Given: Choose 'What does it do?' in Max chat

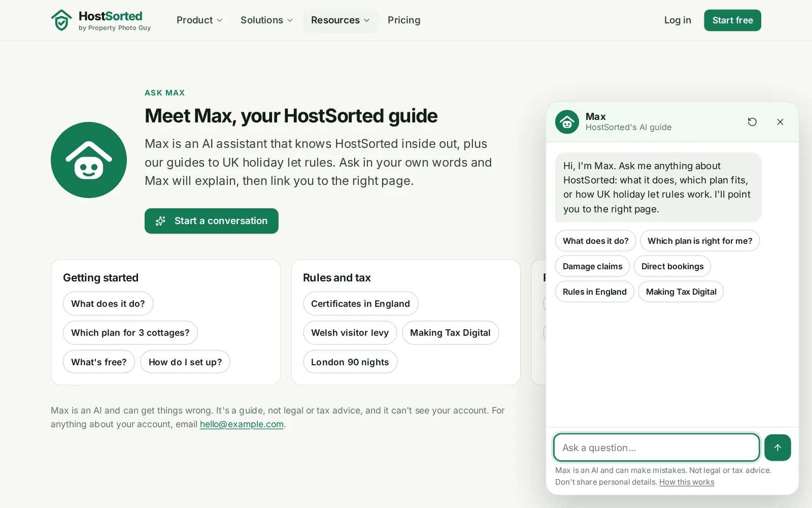Looking at the screenshot, I should tap(596, 241).
